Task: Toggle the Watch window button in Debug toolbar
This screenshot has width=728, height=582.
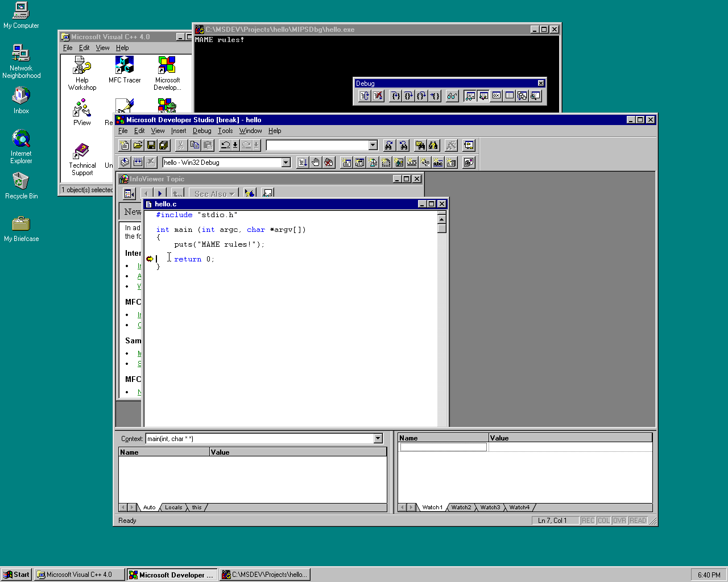Action: [x=470, y=96]
